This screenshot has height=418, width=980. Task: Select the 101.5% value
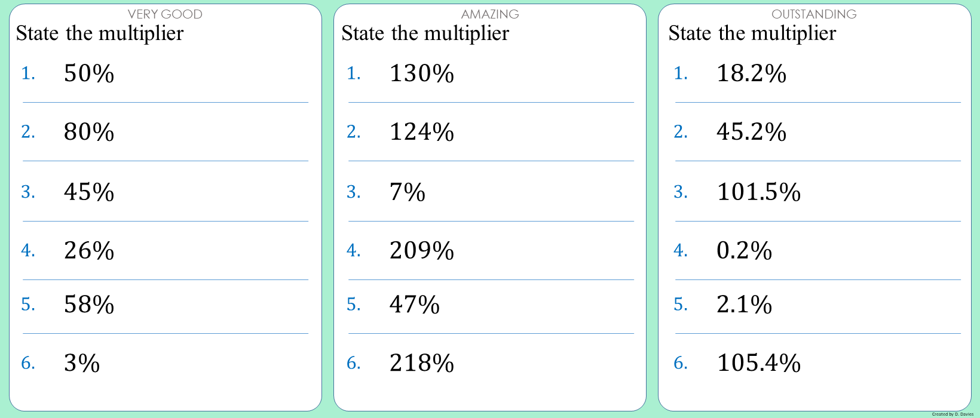click(759, 192)
